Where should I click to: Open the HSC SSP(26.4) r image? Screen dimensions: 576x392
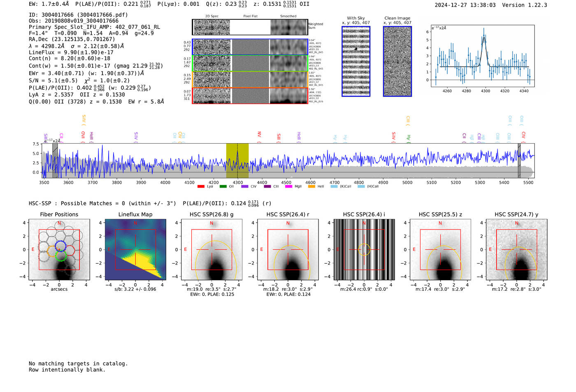tap(288, 250)
